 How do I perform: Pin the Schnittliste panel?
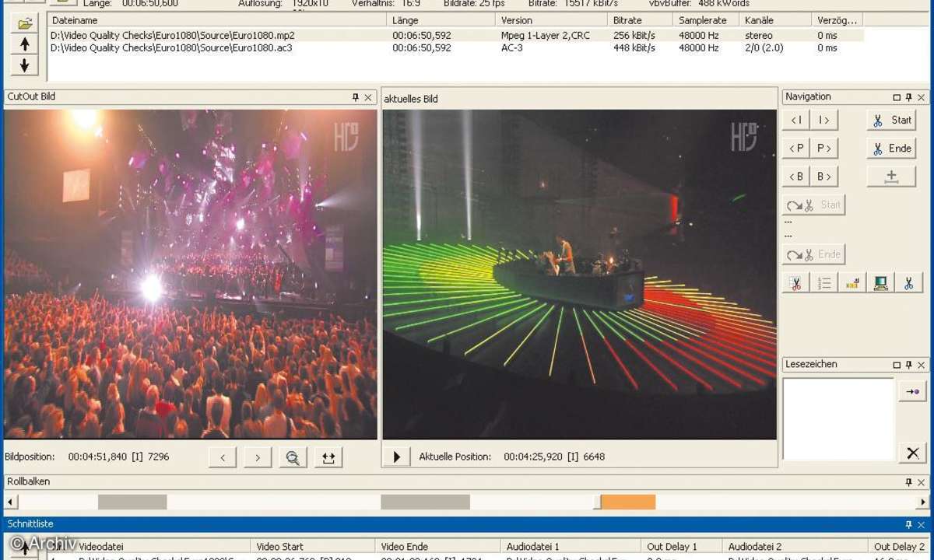[908, 525]
